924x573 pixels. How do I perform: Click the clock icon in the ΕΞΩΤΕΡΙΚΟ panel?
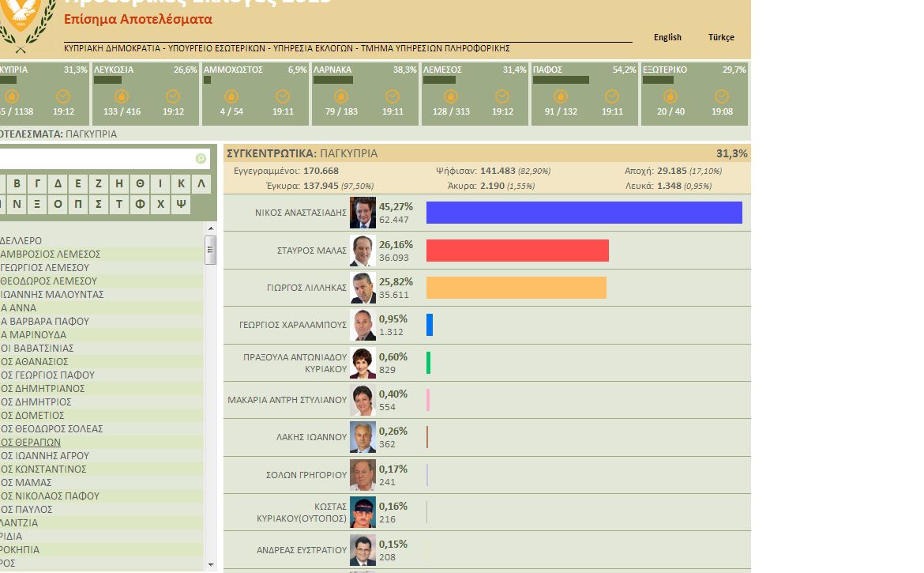point(721,96)
